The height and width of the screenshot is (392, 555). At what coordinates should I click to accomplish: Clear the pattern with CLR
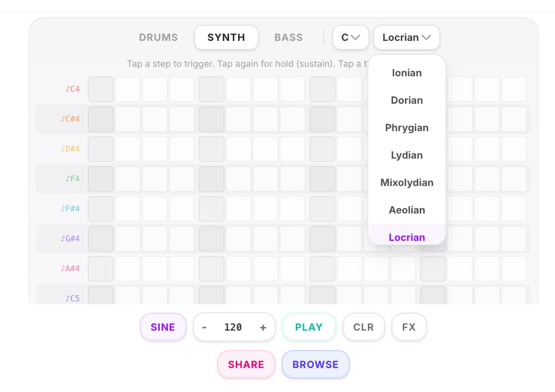coord(363,327)
